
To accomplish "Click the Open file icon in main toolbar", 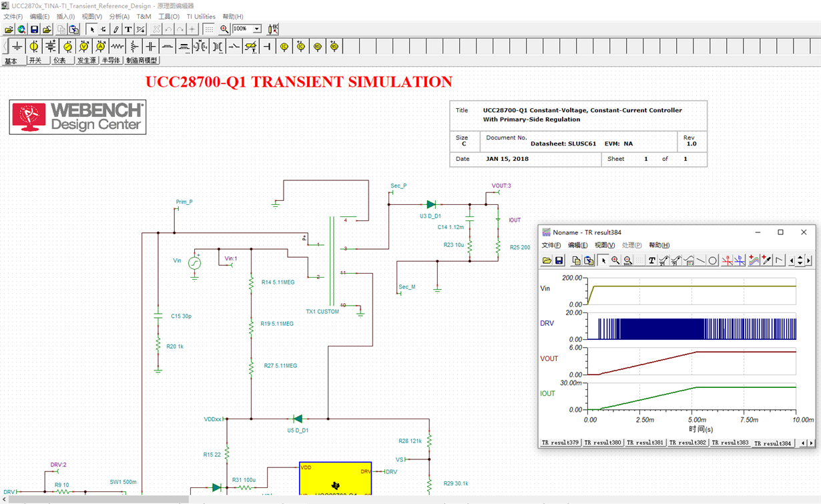I will tap(9, 29).
